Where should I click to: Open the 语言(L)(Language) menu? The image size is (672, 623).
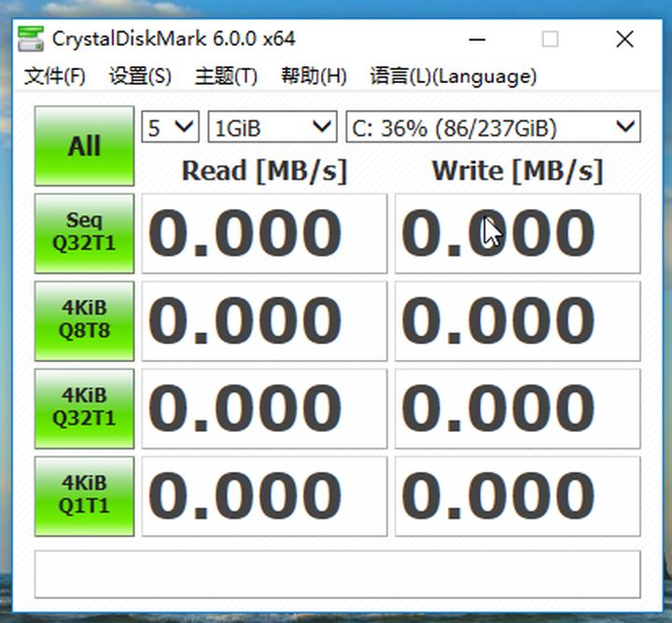coord(453,76)
